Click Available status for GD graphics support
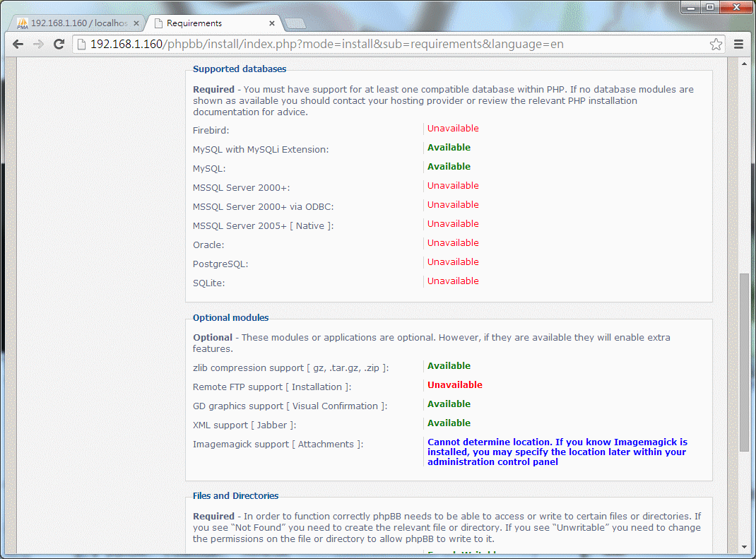This screenshot has width=756, height=559. [x=449, y=404]
